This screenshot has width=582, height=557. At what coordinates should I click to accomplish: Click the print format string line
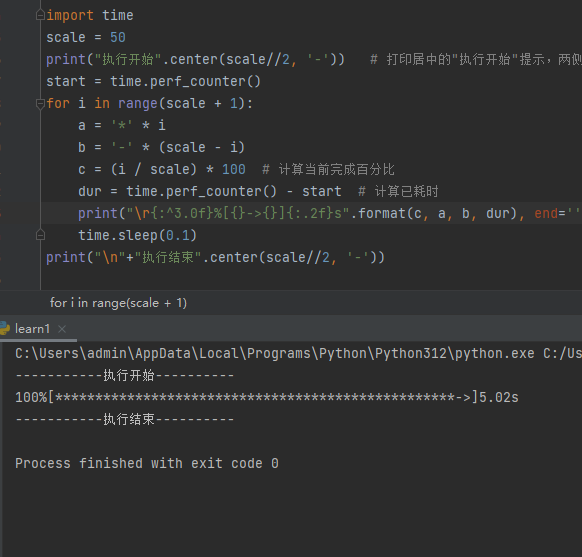pyautogui.click(x=328, y=213)
